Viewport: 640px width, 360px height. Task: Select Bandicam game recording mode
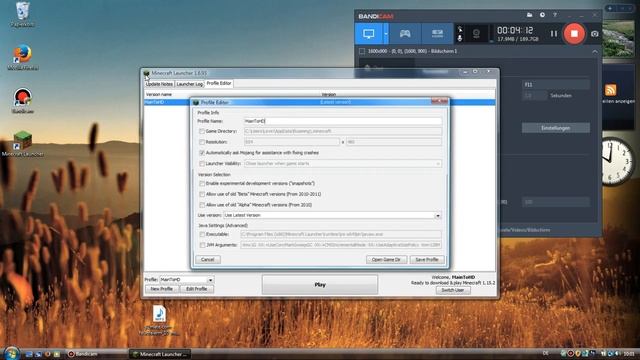point(404,33)
